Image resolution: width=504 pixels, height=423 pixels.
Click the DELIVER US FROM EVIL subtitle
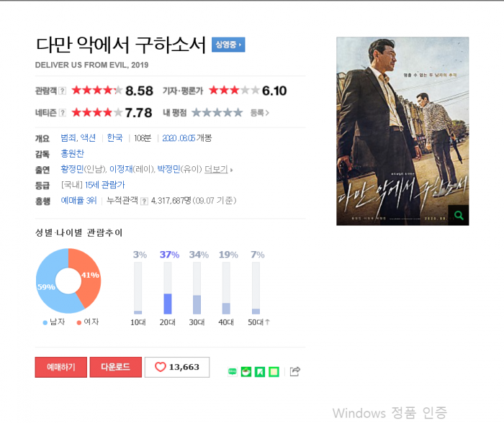(x=91, y=65)
